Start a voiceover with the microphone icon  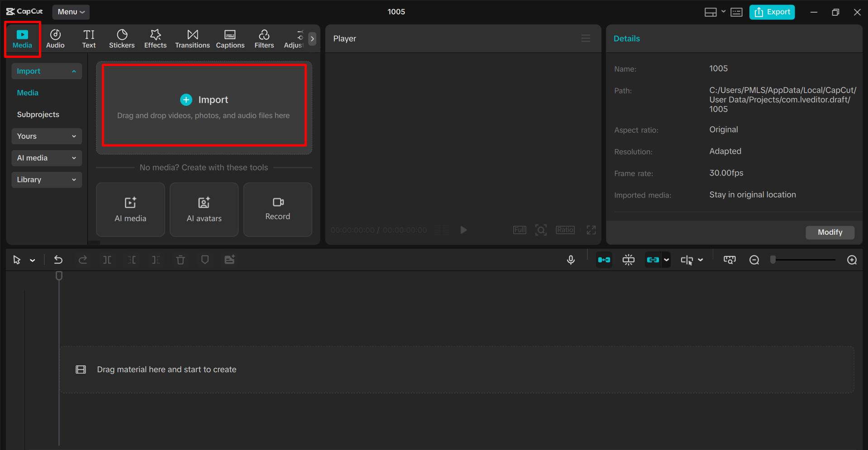tap(571, 260)
